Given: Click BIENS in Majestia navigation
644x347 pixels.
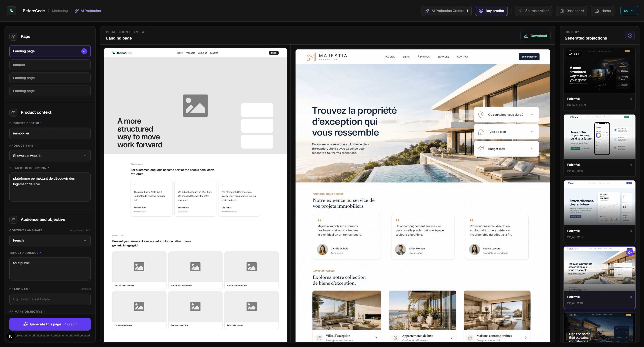Looking at the screenshot, I should coord(406,57).
